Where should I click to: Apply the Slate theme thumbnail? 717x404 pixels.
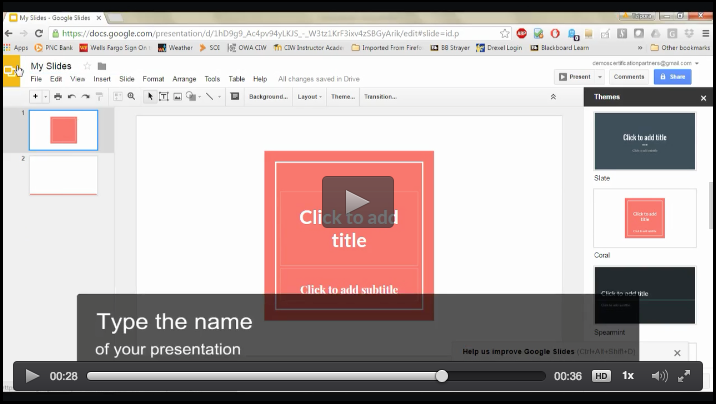point(645,141)
